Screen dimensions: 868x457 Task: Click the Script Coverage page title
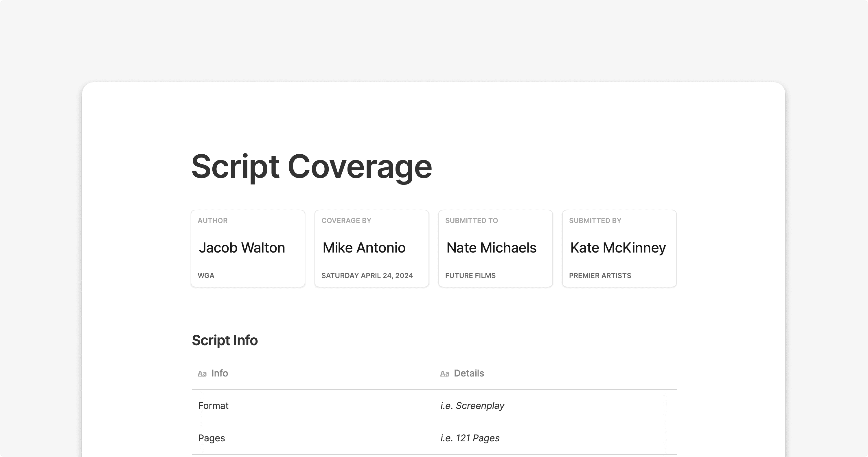(311, 166)
